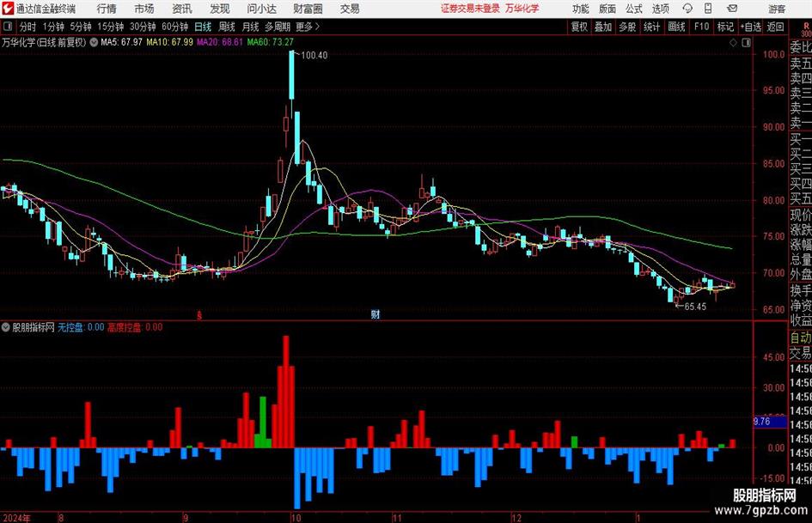Click the Tongdaxin red logo icon
This screenshot has height=523, width=812.
pyautogui.click(x=7, y=9)
